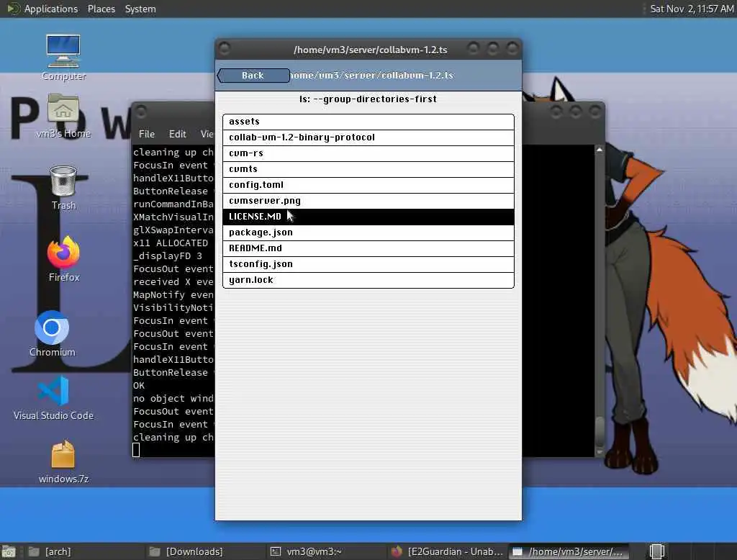Image resolution: width=737 pixels, height=560 pixels.
Task: Click the file browser window menu button
Action: (x=225, y=48)
